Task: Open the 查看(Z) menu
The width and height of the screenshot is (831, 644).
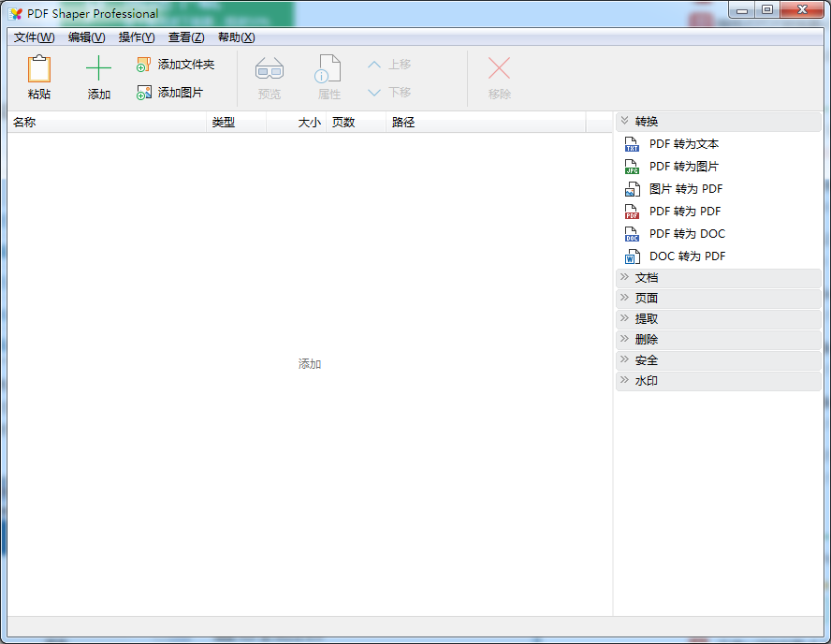Action: pos(186,37)
